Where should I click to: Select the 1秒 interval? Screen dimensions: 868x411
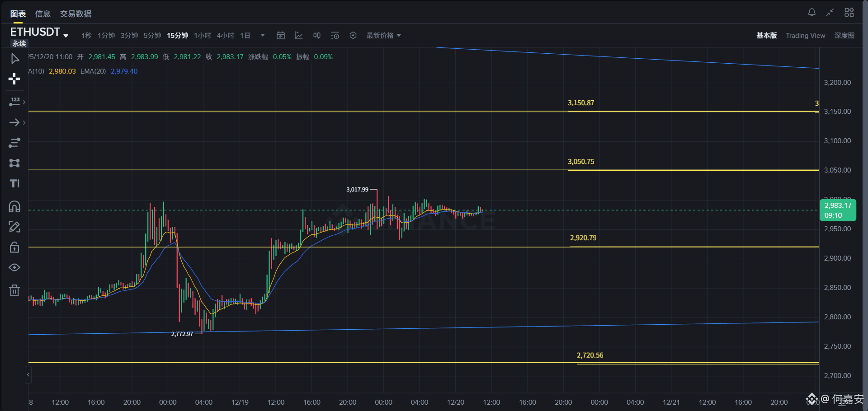coord(87,35)
